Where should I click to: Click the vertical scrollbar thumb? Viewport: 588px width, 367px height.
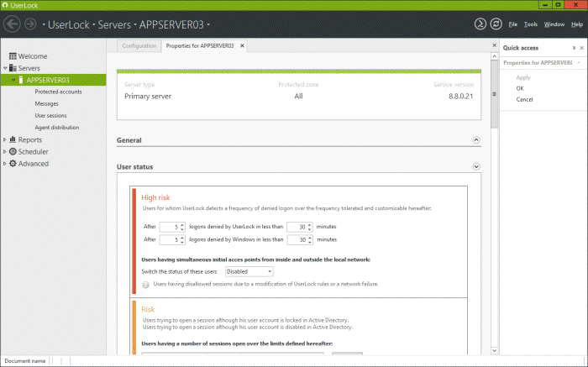[x=494, y=94]
